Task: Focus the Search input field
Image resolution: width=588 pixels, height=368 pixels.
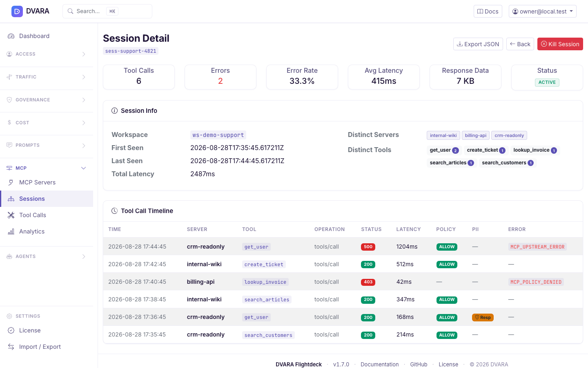Action: click(107, 11)
